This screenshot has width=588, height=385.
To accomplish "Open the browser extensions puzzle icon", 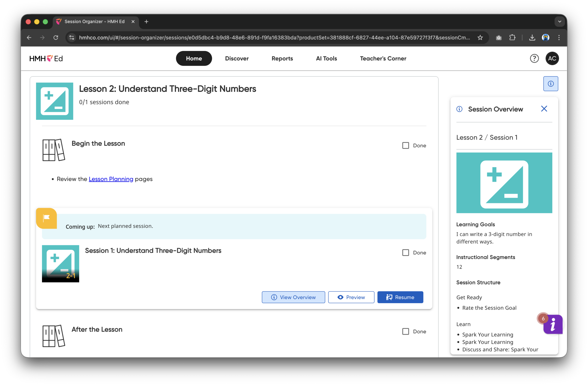I will (512, 38).
